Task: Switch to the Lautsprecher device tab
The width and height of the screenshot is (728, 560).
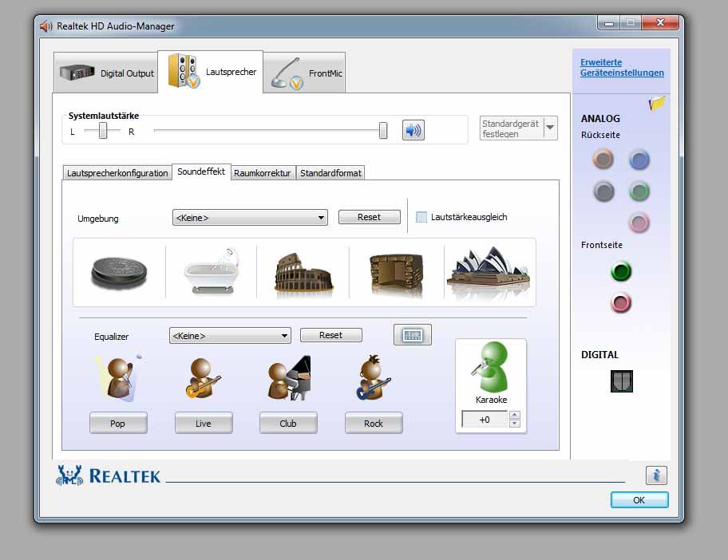Action: [211, 72]
